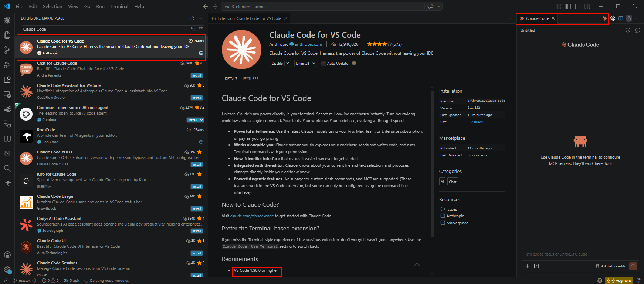
Task: Open Install dropdown arrow for Continue extension
Action: [x=201, y=120]
